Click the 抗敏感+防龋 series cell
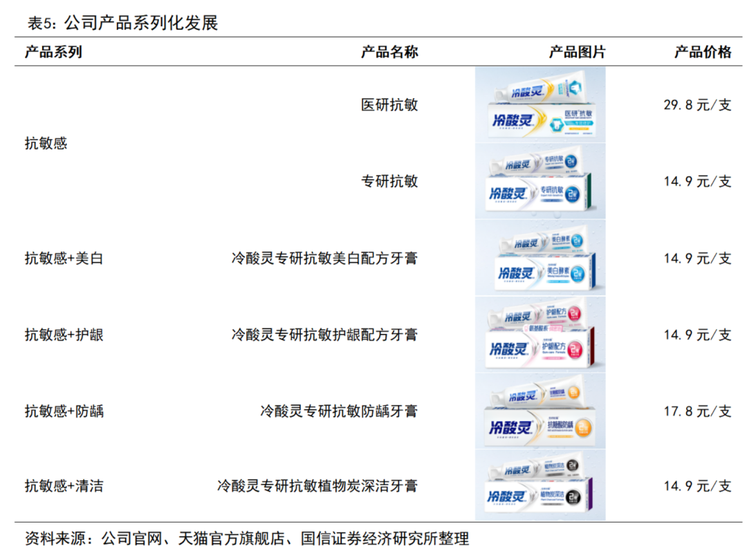The width and height of the screenshot is (747, 560). pyautogui.click(x=64, y=411)
